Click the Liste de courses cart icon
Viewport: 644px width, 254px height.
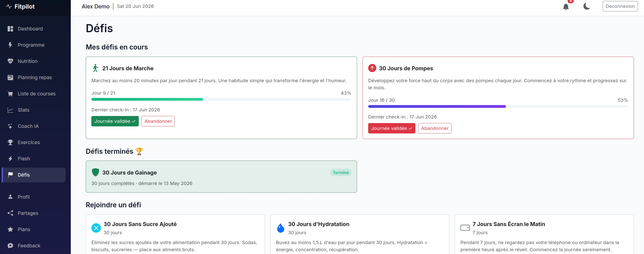pyautogui.click(x=10, y=94)
